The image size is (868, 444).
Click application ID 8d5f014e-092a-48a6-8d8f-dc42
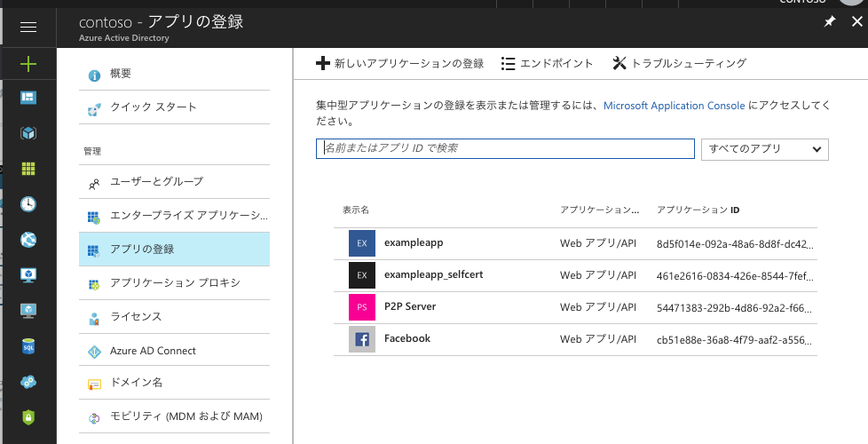[735, 244]
